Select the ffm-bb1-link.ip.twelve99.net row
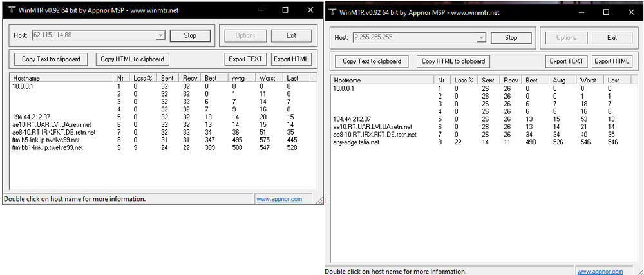This screenshot has height=275, width=644. tap(48, 147)
